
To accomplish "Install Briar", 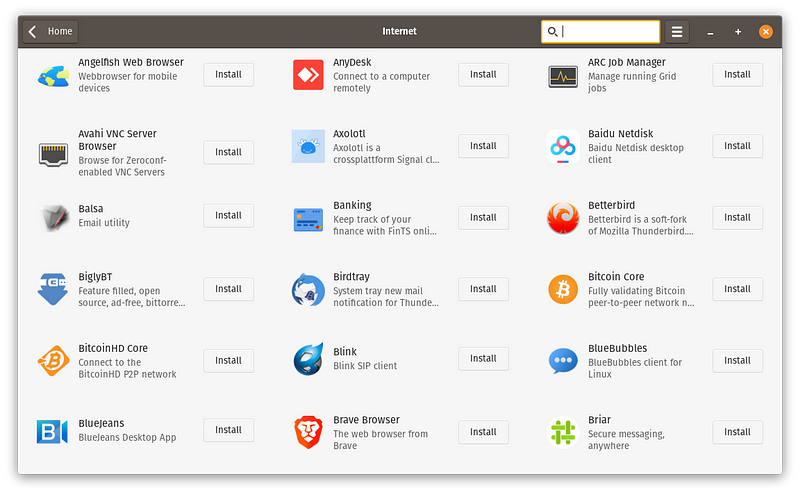I will click(x=737, y=432).
